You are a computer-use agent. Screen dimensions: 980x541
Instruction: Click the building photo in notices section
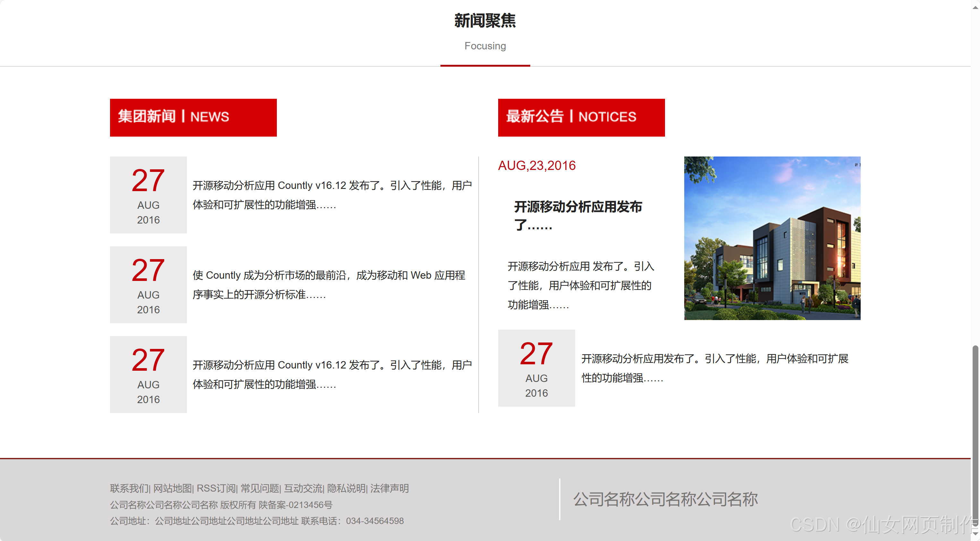coord(771,238)
